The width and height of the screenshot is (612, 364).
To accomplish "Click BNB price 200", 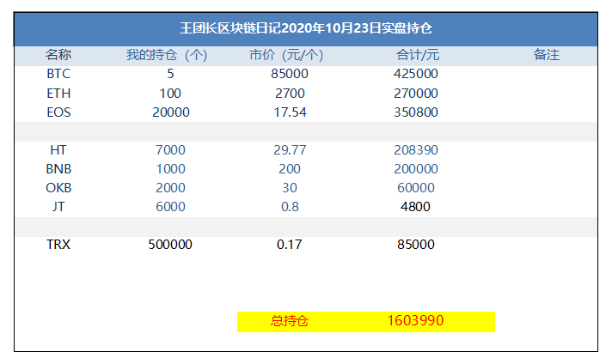I will (290, 169).
